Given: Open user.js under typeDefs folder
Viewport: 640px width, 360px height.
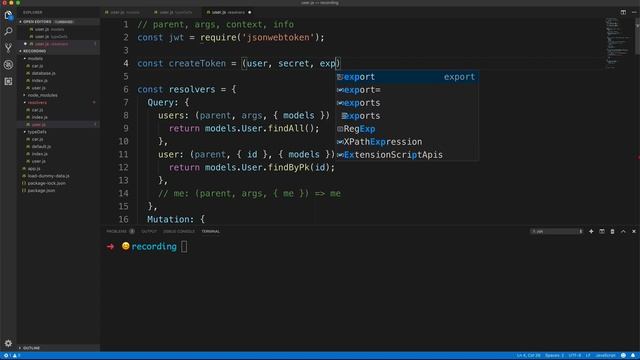Looking at the screenshot, I should [x=38, y=161].
